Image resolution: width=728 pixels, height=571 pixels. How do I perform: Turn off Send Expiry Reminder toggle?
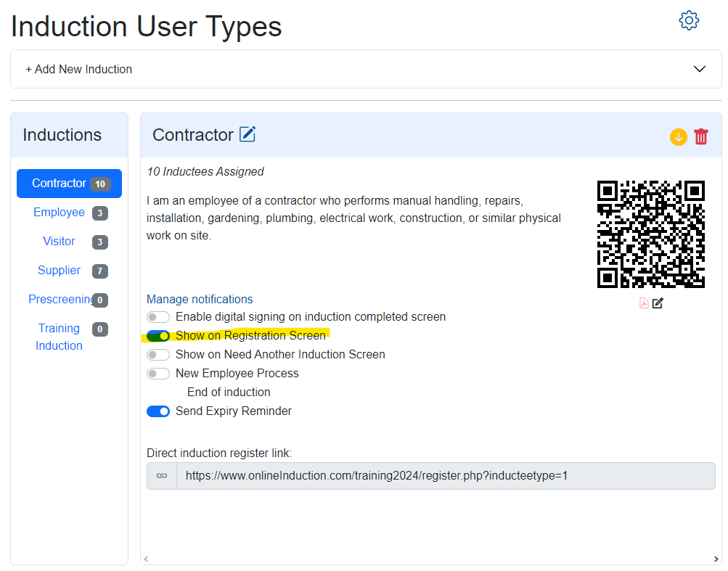click(x=158, y=411)
